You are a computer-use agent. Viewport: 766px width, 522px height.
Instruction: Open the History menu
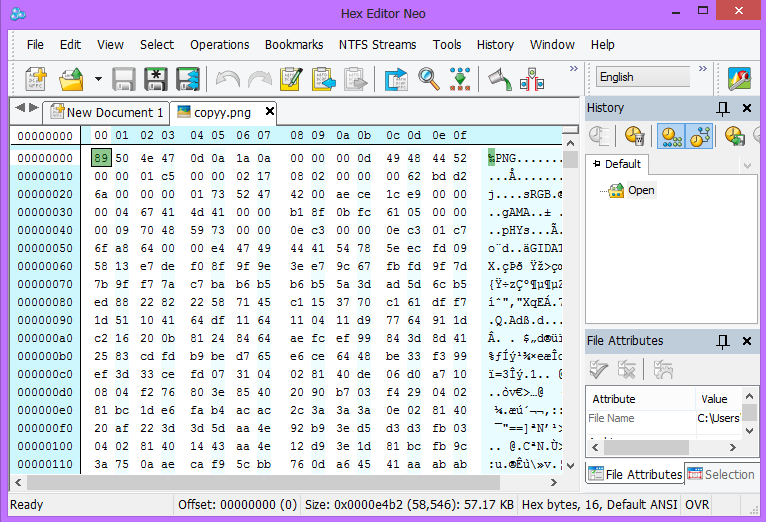coord(495,44)
